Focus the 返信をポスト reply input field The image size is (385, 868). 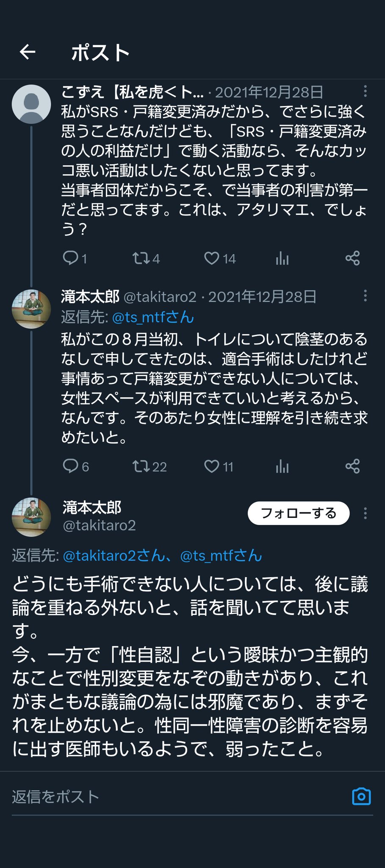coord(169,797)
